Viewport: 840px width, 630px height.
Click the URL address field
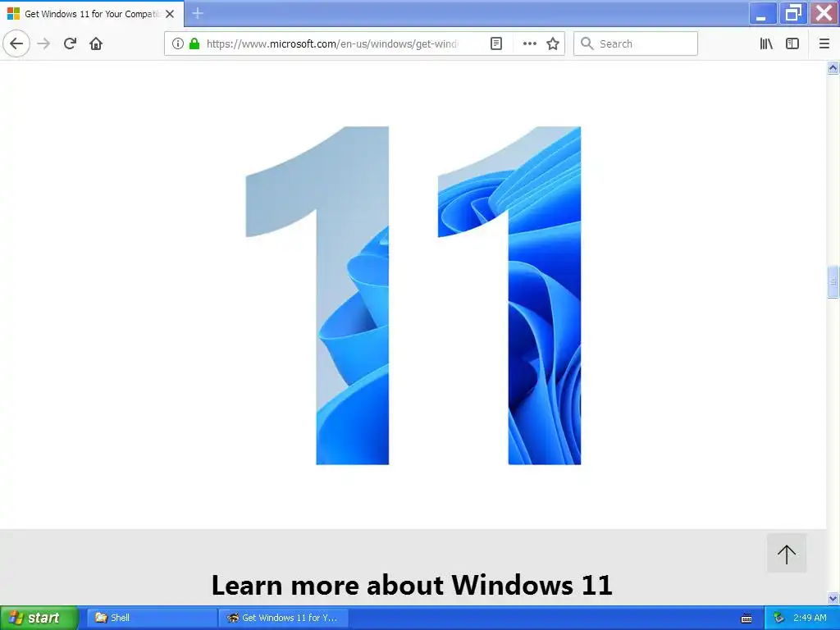point(332,43)
